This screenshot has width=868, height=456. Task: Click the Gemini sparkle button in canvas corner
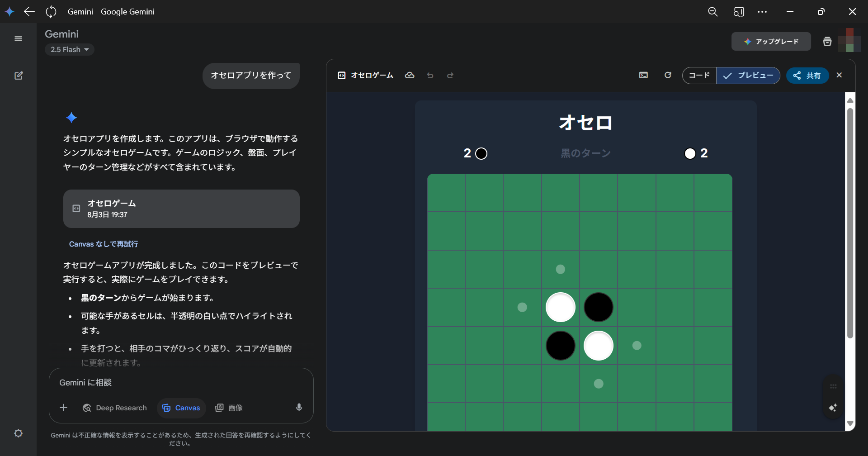coord(833,408)
